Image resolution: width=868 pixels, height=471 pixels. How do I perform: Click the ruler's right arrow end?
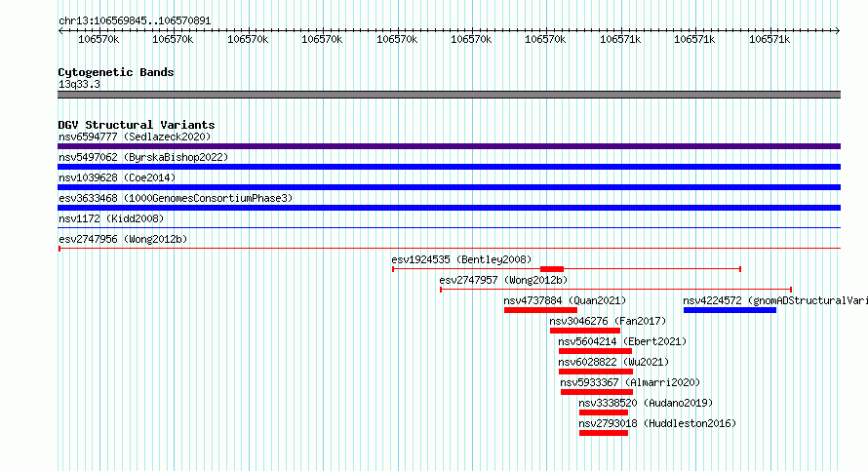pos(838,31)
